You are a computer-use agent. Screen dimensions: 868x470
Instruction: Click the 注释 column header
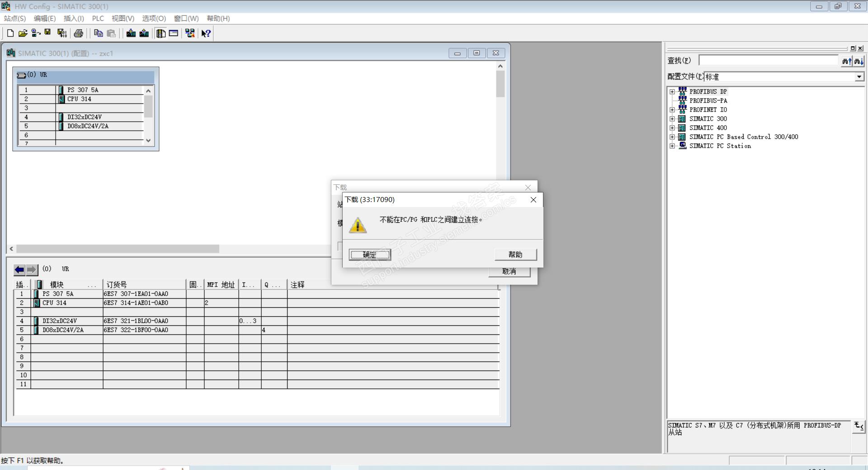393,285
